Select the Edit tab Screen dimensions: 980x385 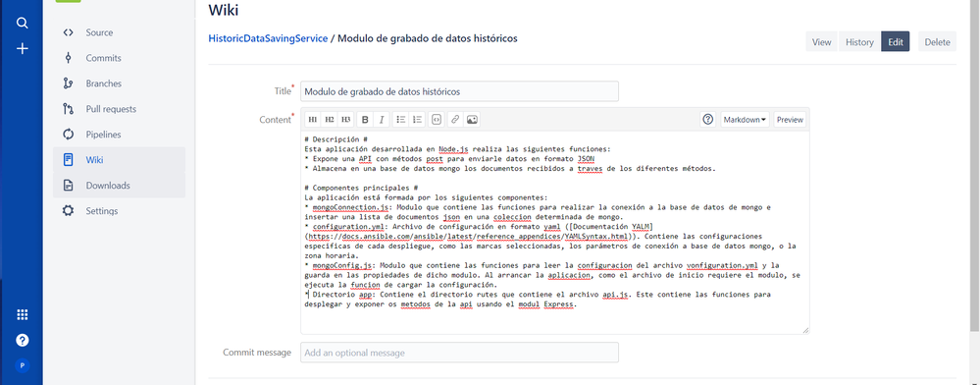tap(895, 42)
